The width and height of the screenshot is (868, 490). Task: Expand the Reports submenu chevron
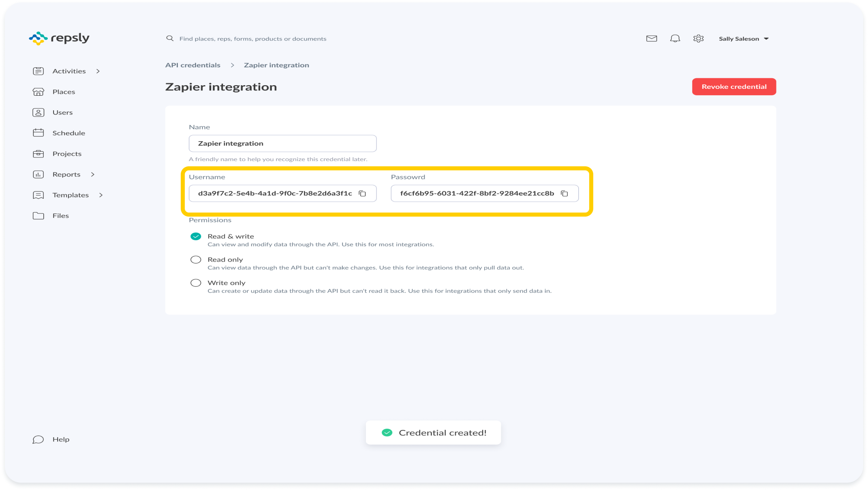[93, 174]
